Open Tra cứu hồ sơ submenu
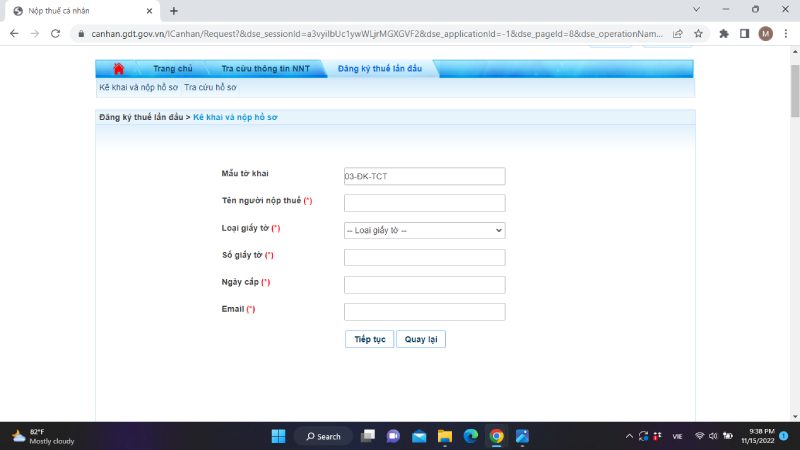 tap(210, 87)
